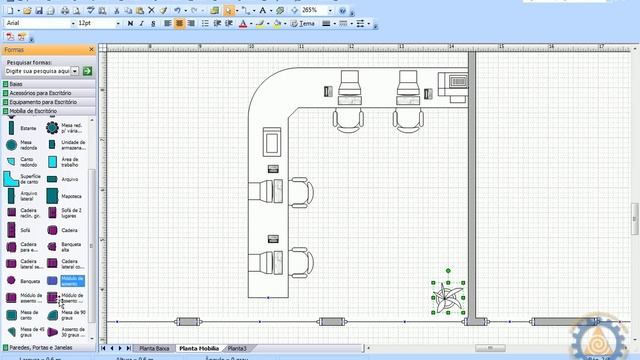This screenshot has height=360, width=640.
Task: Cut the selection with the scissors icon
Action: (116, 11)
